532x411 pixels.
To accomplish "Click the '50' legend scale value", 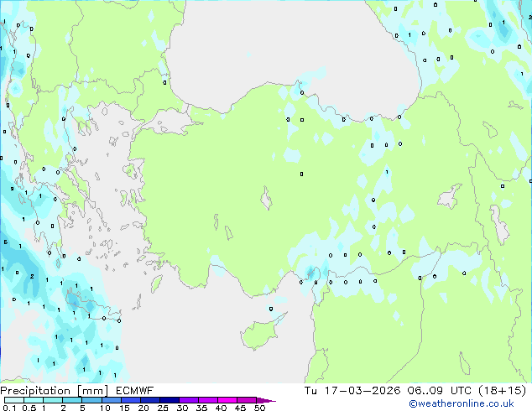I will coord(259,408).
